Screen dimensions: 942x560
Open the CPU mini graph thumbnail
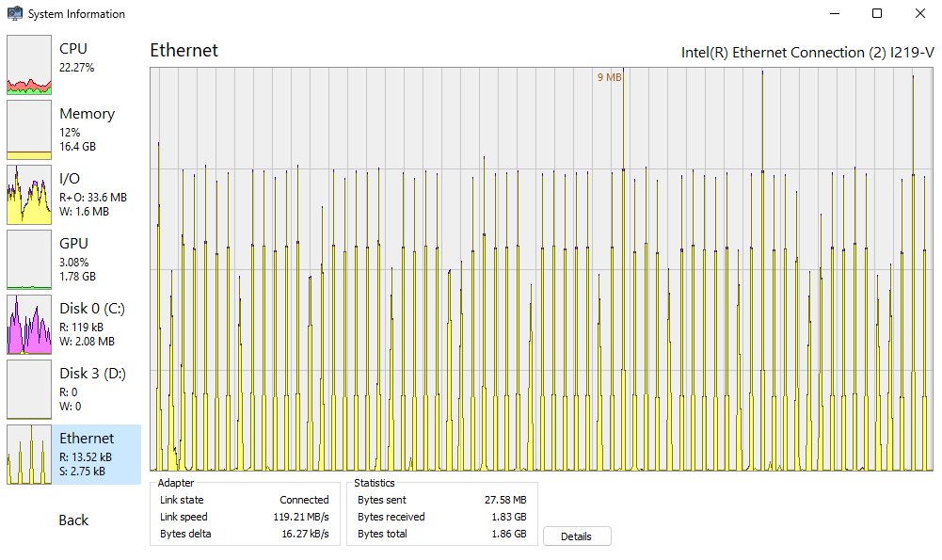(x=29, y=65)
